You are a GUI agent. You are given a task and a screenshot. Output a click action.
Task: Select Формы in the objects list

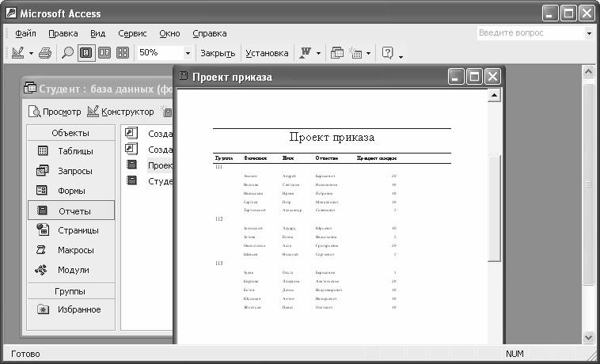[70, 191]
